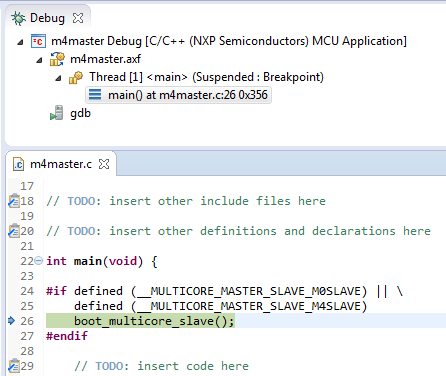Click the gdb process icon
Screen dimensions: 446x376
pyautogui.click(x=57, y=113)
